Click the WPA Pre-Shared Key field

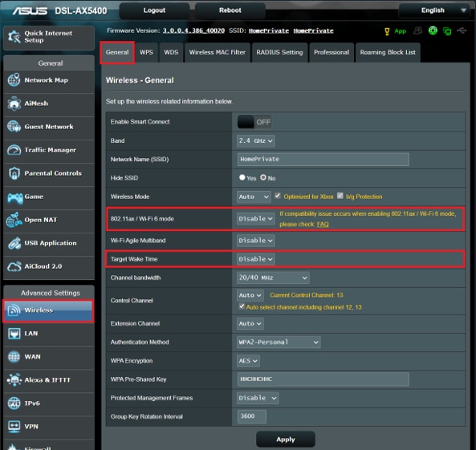coord(323,379)
